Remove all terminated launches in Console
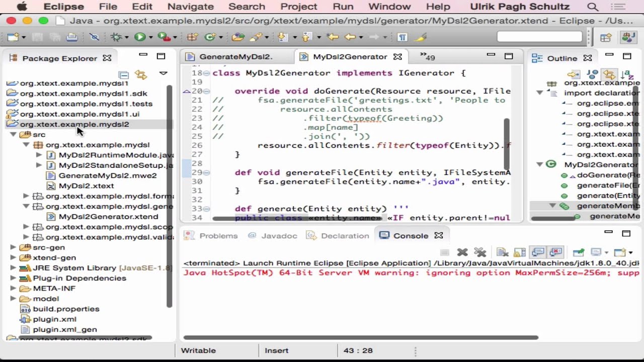This screenshot has height=362, width=644. 480,252
